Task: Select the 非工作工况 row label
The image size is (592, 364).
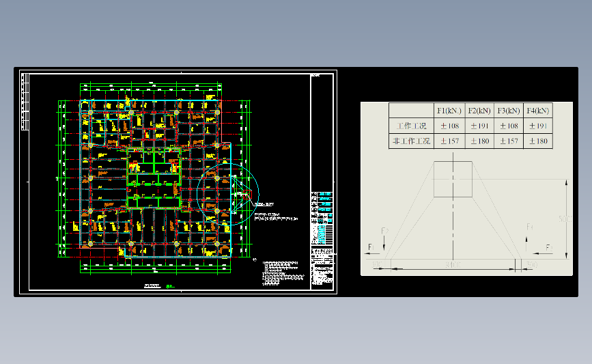Action: pos(411,141)
